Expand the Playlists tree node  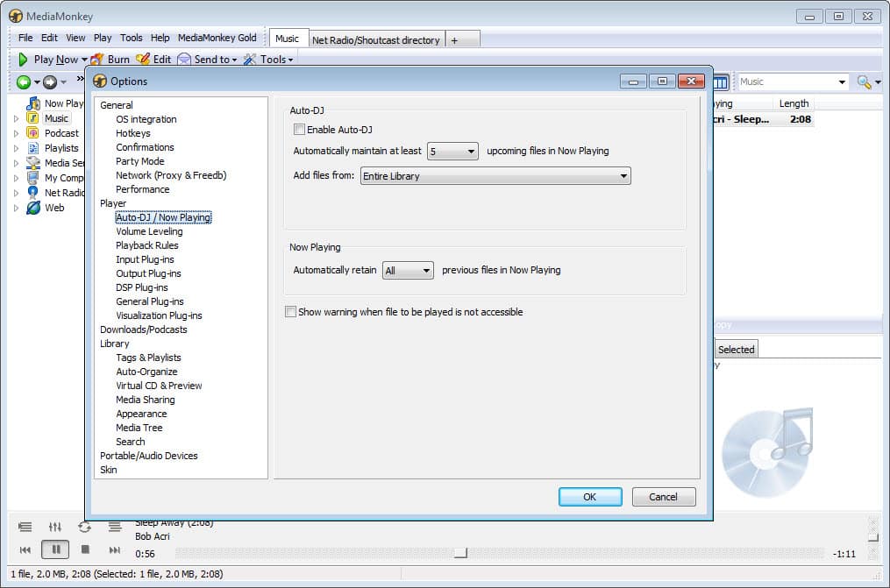[16, 148]
